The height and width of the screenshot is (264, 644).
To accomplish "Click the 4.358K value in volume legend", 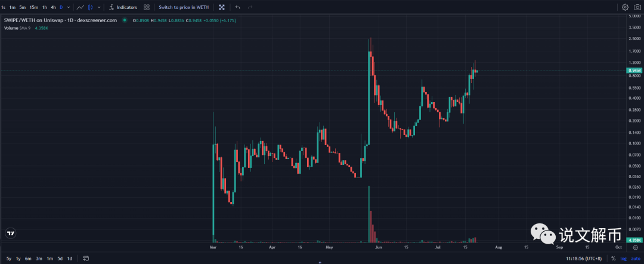I will tap(43, 28).
